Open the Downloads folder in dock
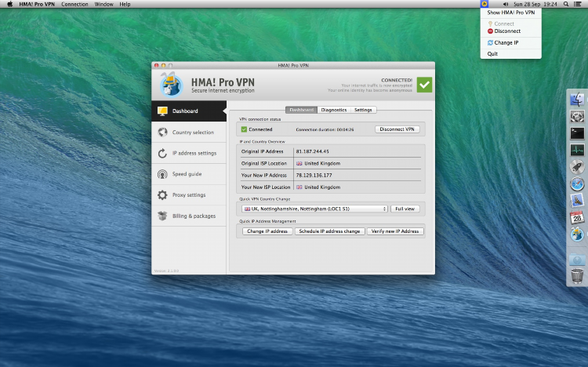588x367 pixels. pos(577,260)
